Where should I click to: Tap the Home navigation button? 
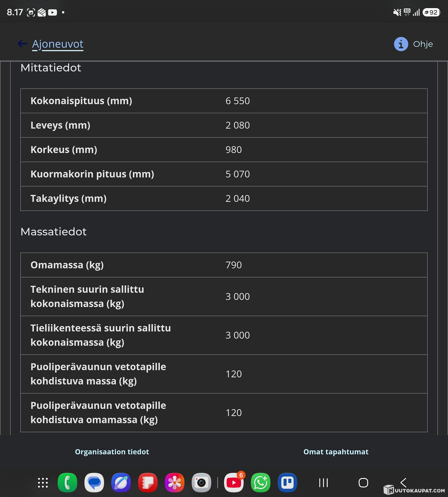tap(363, 483)
